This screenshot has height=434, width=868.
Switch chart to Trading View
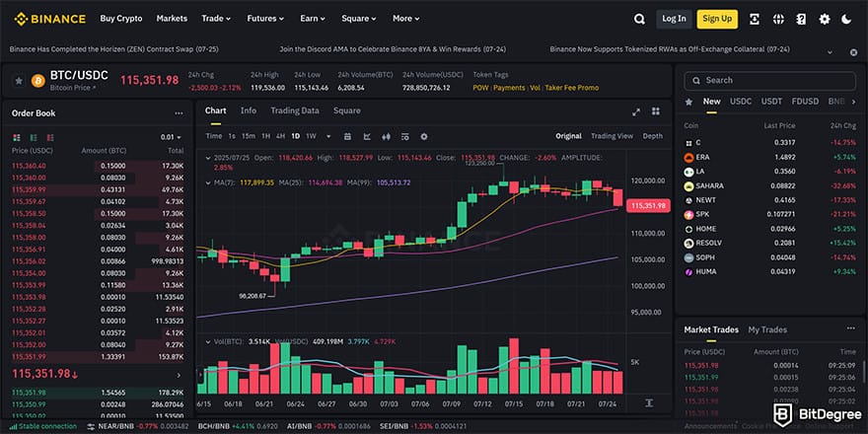tap(612, 136)
